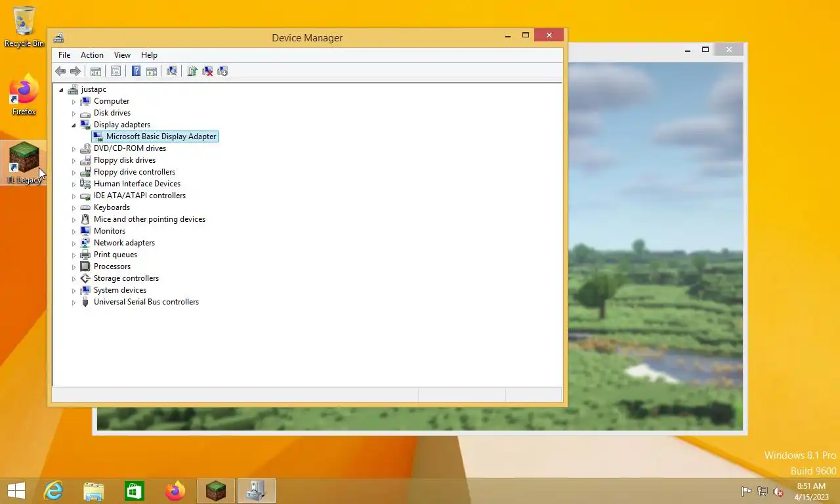Viewport: 840px width, 504px height.
Task: Open the File menu
Action: pos(64,55)
